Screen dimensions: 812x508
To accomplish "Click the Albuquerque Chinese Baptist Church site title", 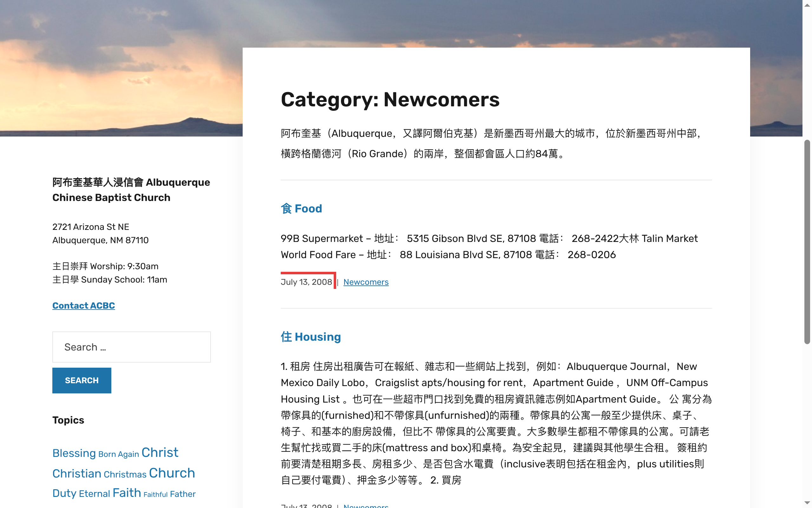I will tap(131, 190).
